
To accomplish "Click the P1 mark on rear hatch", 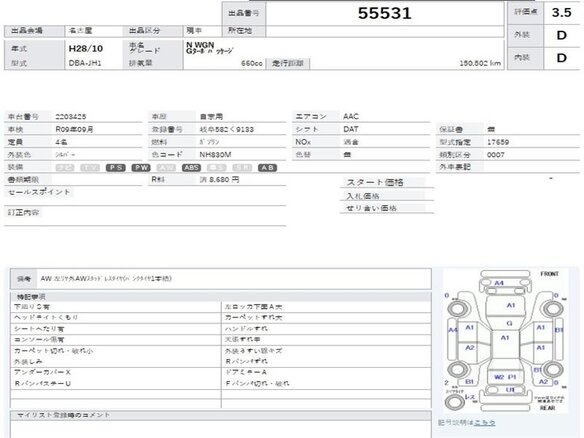I will (512, 377).
